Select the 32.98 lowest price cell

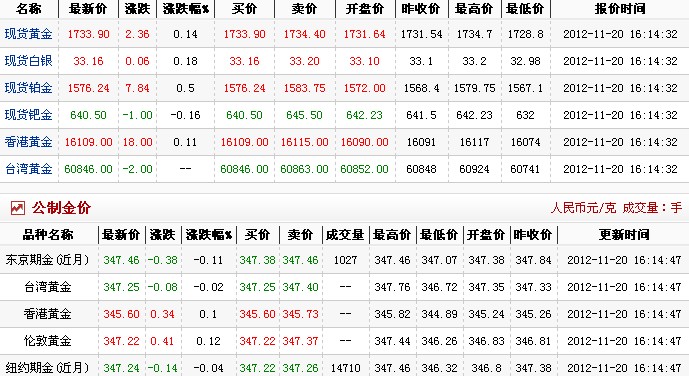tap(525, 61)
